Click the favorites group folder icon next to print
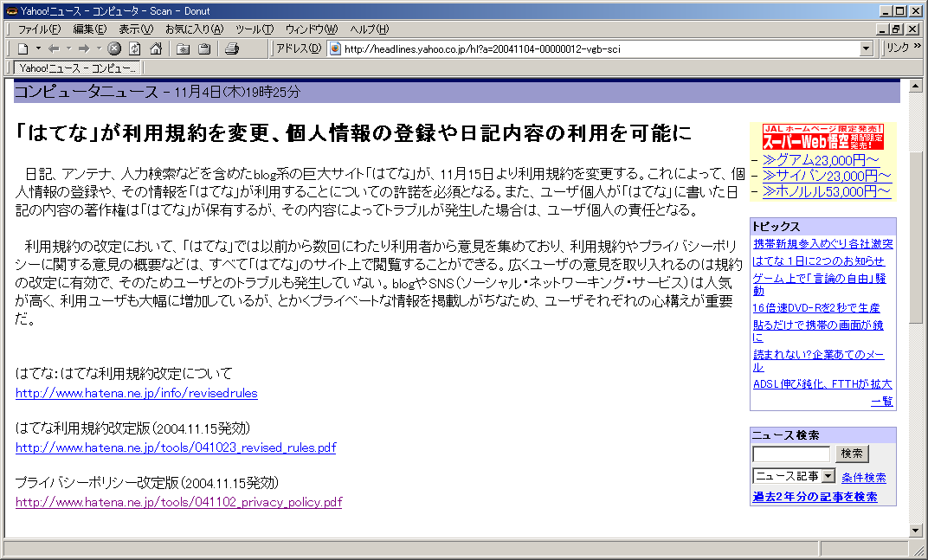 click(204, 48)
